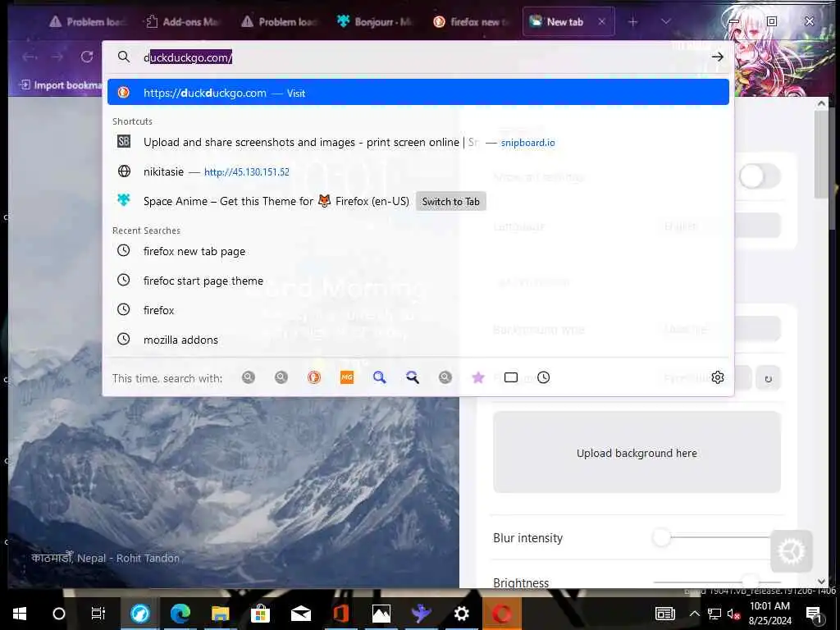Open the Office app from the taskbar
Image resolution: width=840 pixels, height=630 pixels.
tap(340, 614)
